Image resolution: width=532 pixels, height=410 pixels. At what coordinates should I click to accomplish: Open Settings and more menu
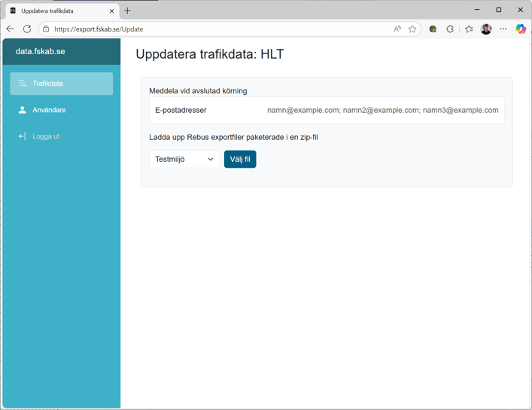(x=503, y=29)
